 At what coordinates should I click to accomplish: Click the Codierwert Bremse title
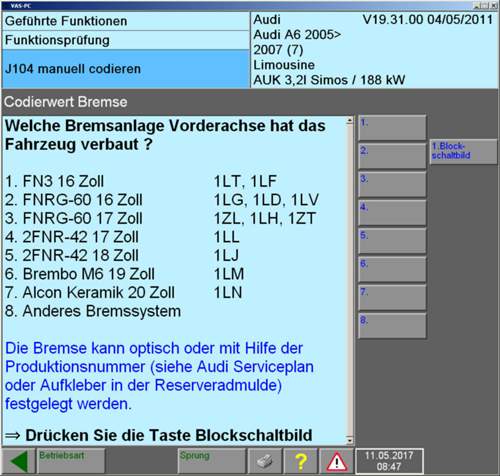[66, 102]
